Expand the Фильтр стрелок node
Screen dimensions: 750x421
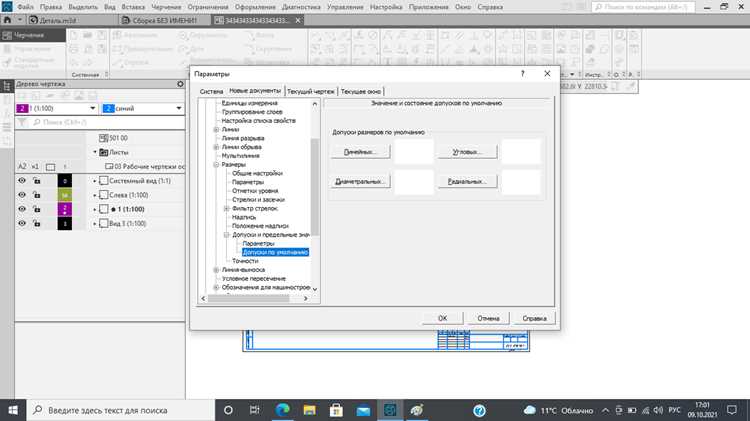[227, 209]
